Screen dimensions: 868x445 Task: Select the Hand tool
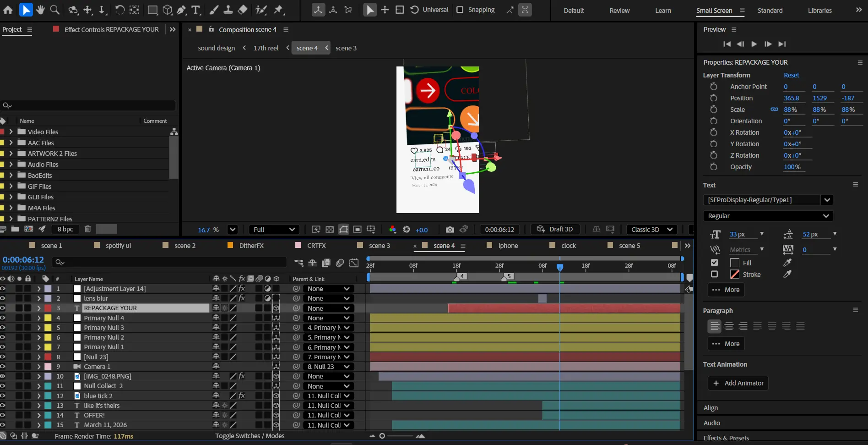click(40, 10)
